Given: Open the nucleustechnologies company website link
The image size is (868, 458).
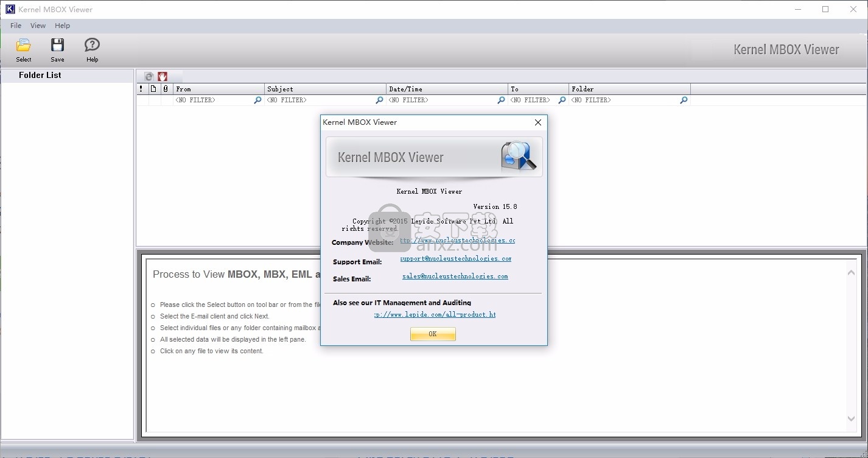Looking at the screenshot, I should click(457, 241).
